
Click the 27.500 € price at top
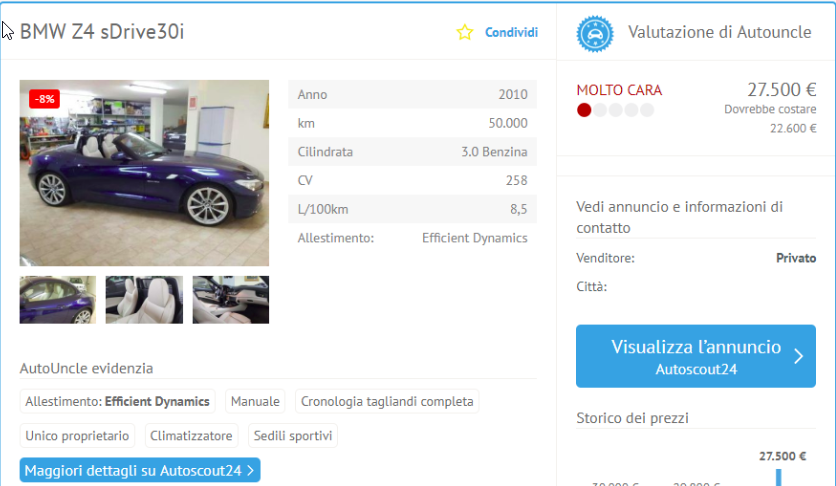782,90
